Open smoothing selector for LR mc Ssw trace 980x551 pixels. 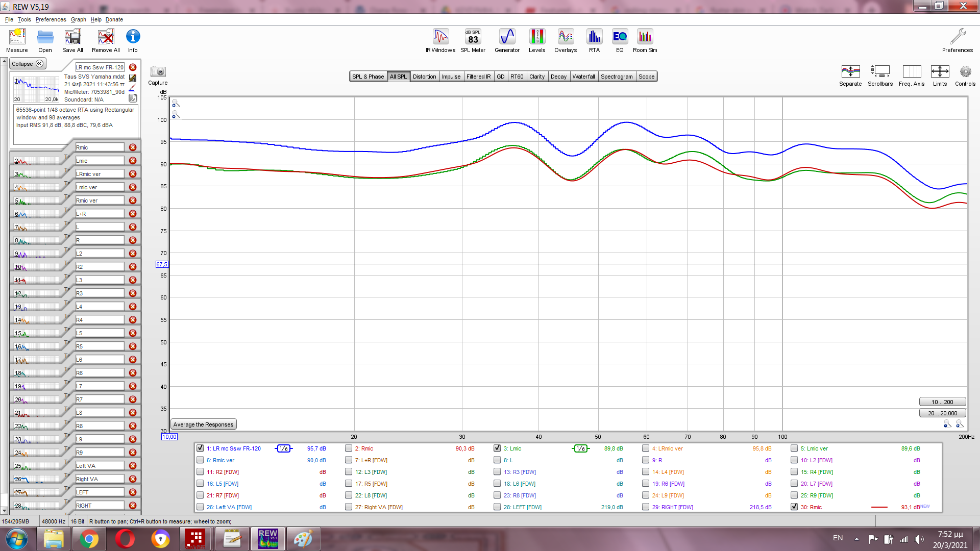tap(284, 448)
